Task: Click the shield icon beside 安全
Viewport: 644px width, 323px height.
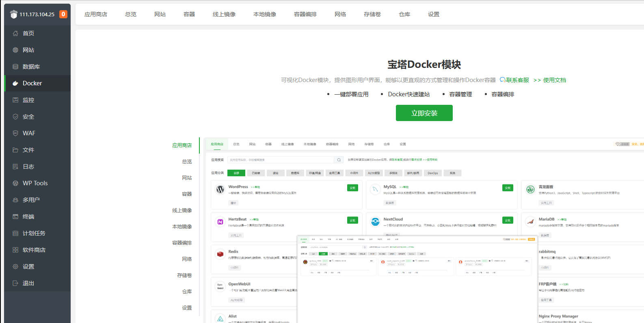Action: coord(15,117)
